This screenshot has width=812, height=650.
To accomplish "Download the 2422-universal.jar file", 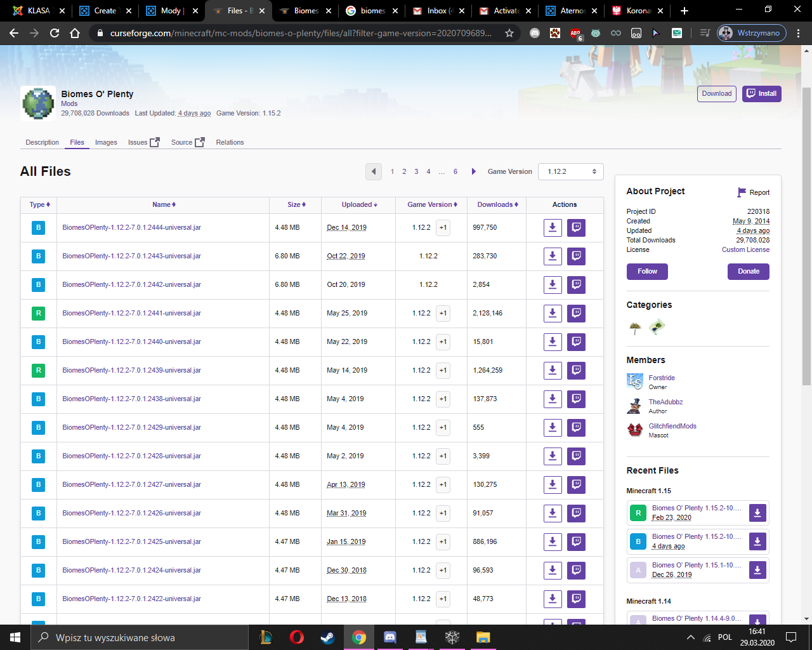I will [x=553, y=599].
